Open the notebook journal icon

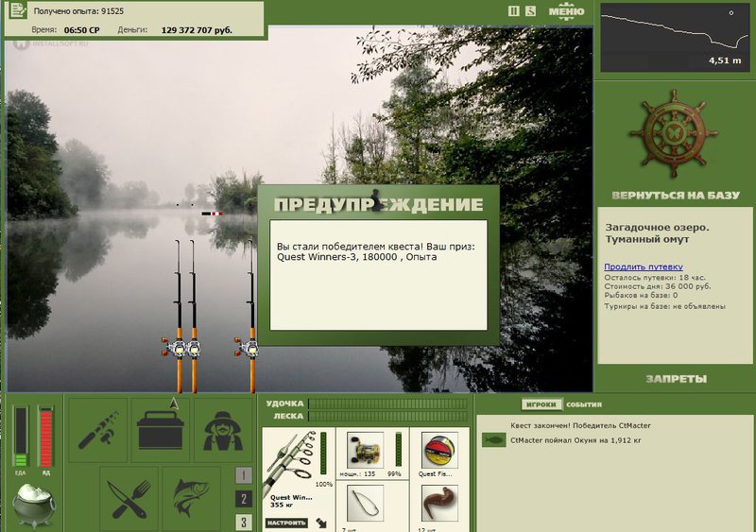[x=18, y=10]
